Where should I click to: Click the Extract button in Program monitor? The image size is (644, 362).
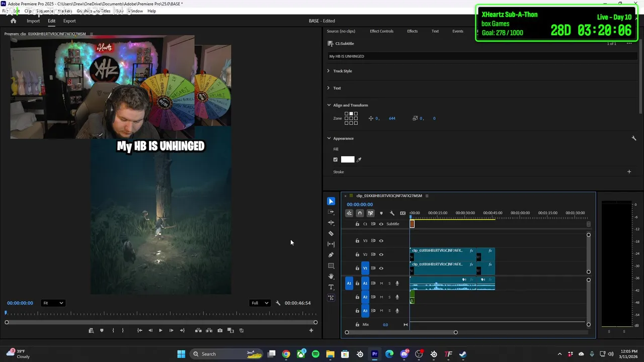(x=209, y=330)
